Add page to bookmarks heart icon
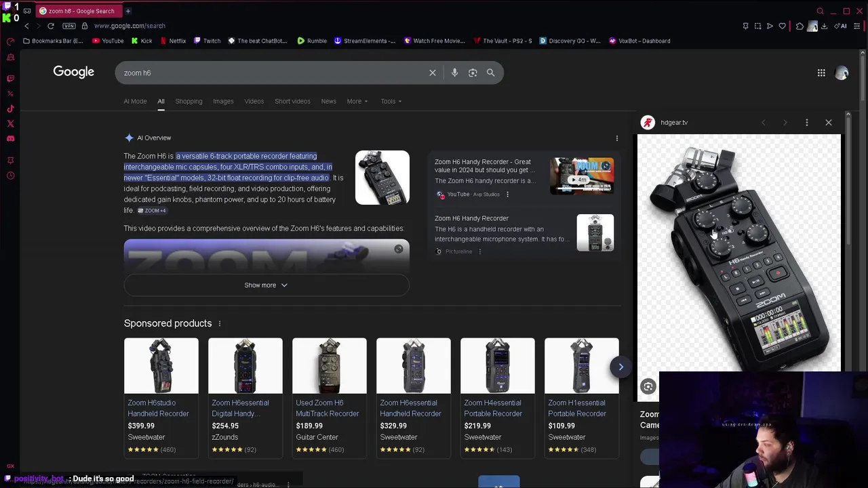The image size is (868, 488). click(782, 26)
